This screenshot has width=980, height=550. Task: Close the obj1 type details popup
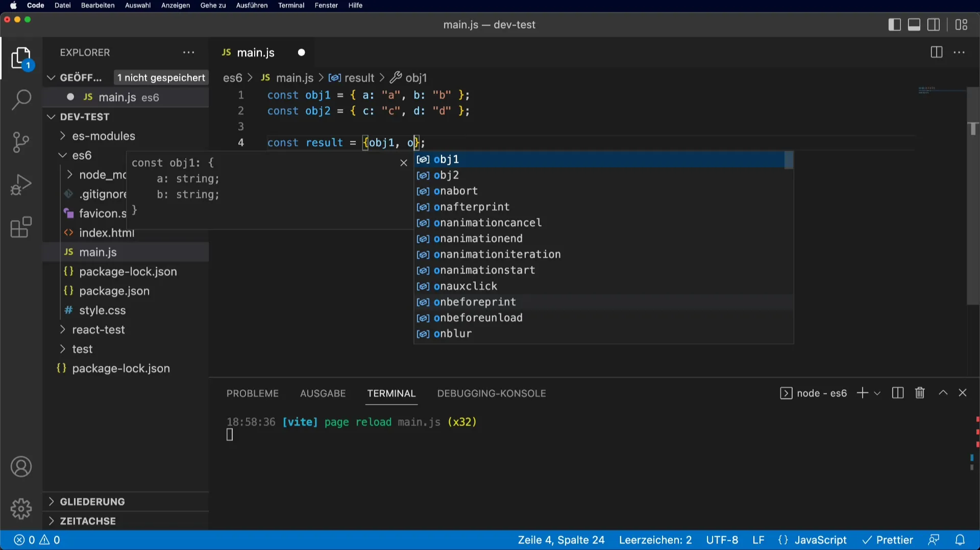pos(404,163)
